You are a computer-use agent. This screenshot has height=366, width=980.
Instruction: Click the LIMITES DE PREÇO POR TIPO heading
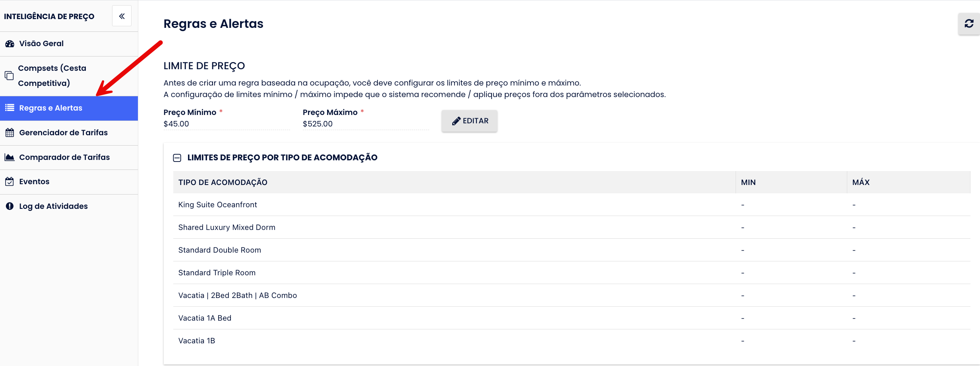pos(282,158)
